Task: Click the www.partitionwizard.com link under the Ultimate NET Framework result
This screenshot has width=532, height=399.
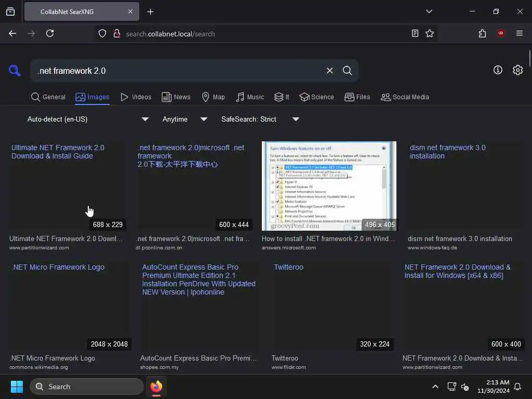Action: tap(39, 248)
